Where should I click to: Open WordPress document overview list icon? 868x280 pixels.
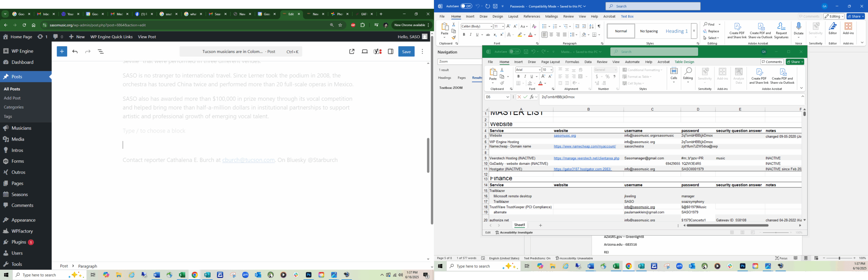tap(101, 52)
